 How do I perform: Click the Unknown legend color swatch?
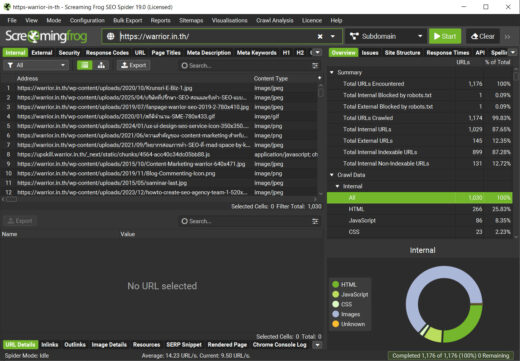tap(336, 324)
